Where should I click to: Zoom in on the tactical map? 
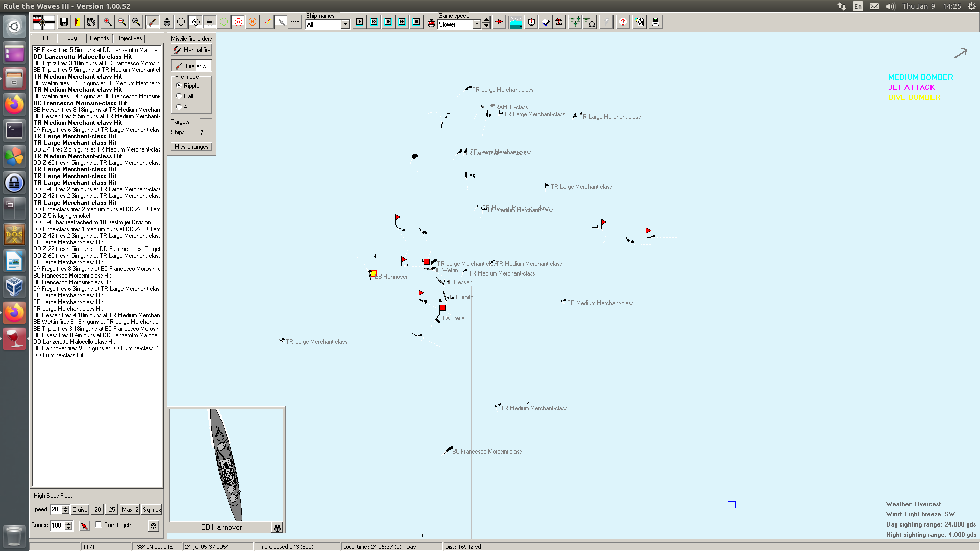click(x=107, y=22)
